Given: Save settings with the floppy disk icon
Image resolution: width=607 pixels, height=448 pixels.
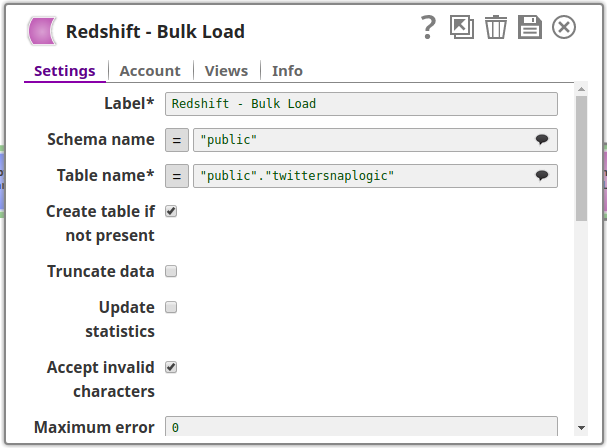Looking at the screenshot, I should pyautogui.click(x=530, y=27).
